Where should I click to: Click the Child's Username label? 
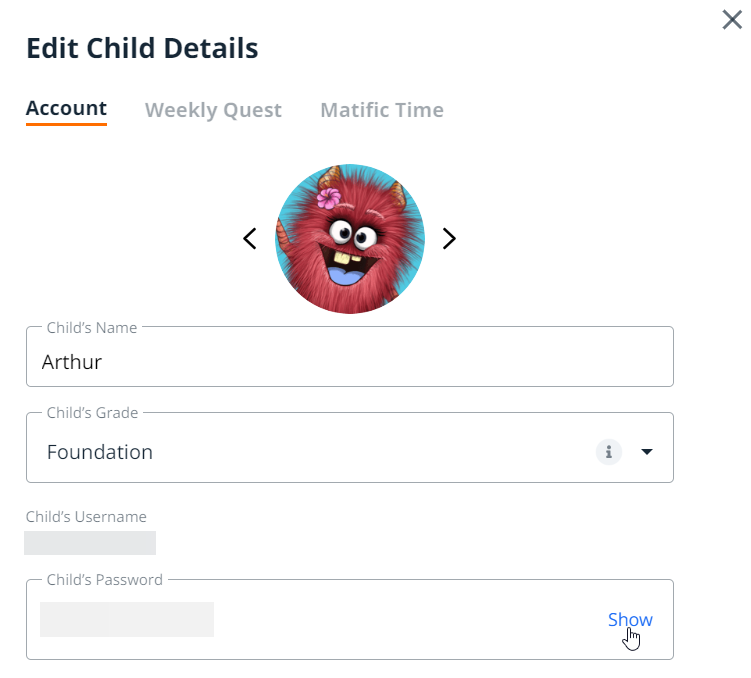coord(86,517)
